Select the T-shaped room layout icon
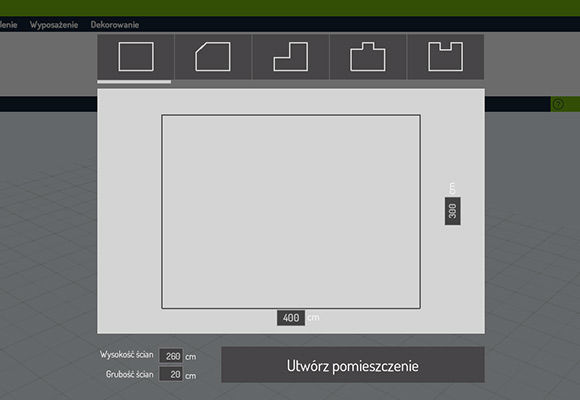Screen dimensions: 580x400 [x=368, y=57]
